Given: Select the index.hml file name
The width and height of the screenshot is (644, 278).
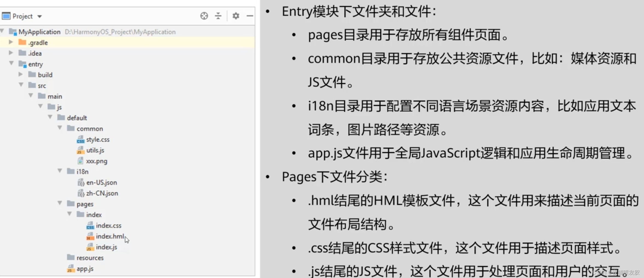Looking at the screenshot, I should 110,236.
